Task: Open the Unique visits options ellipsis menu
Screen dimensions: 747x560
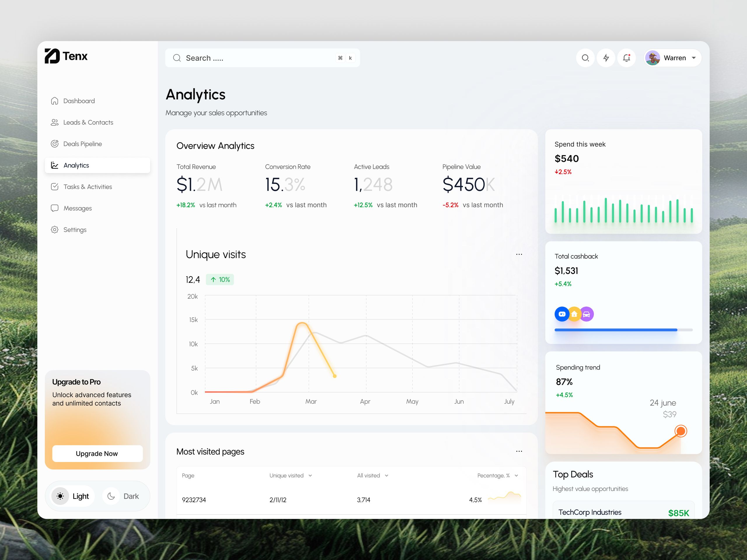Action: pos(519,254)
